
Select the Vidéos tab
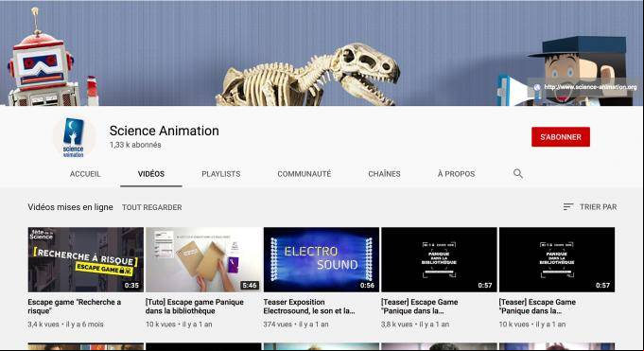(151, 174)
